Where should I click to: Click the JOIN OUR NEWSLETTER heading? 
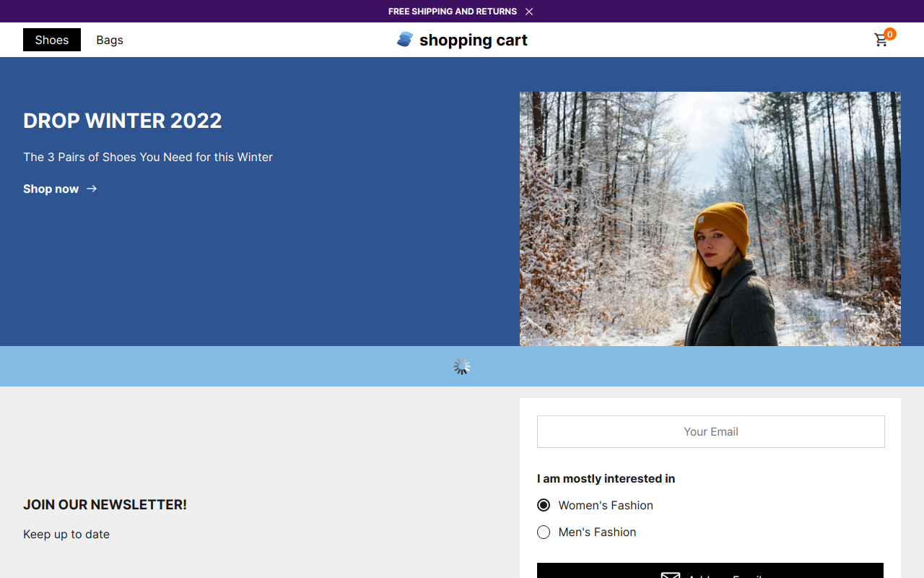click(105, 504)
